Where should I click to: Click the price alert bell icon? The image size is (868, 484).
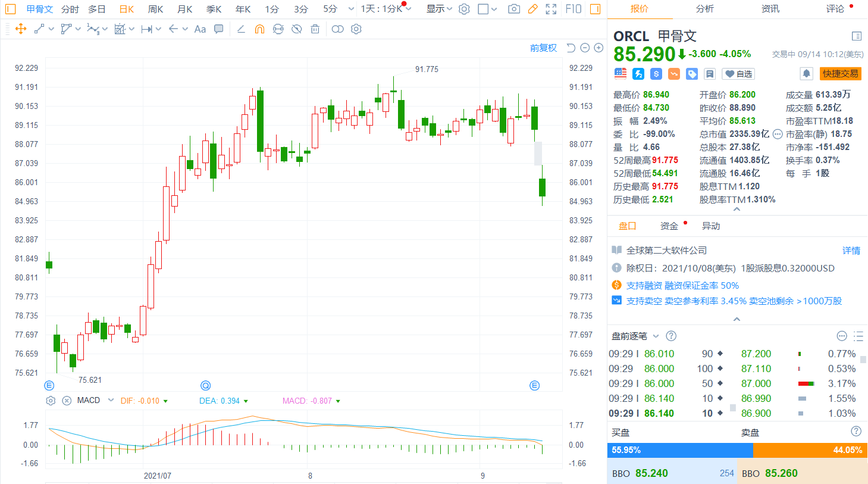tap(806, 73)
